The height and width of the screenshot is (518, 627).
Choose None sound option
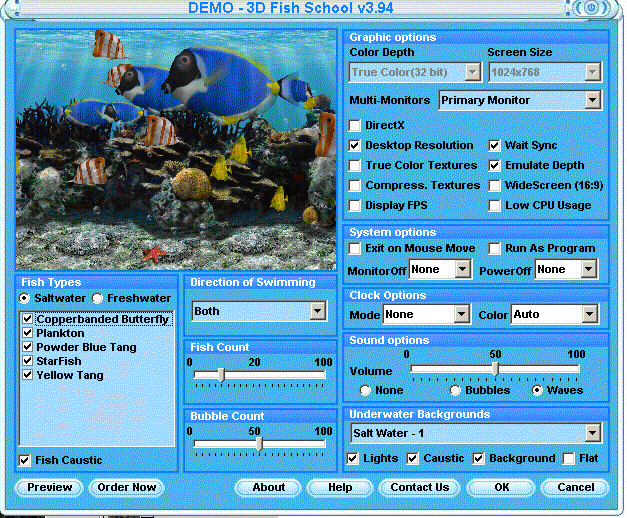(x=365, y=390)
